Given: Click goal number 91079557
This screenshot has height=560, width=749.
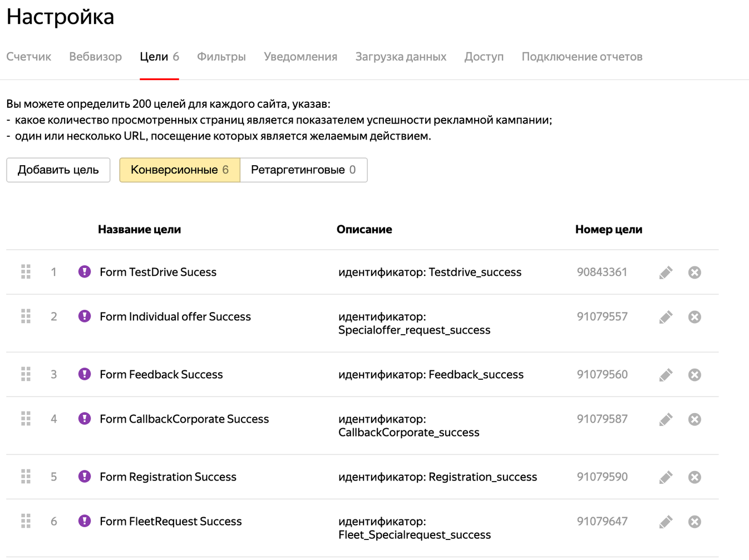Looking at the screenshot, I should [602, 316].
